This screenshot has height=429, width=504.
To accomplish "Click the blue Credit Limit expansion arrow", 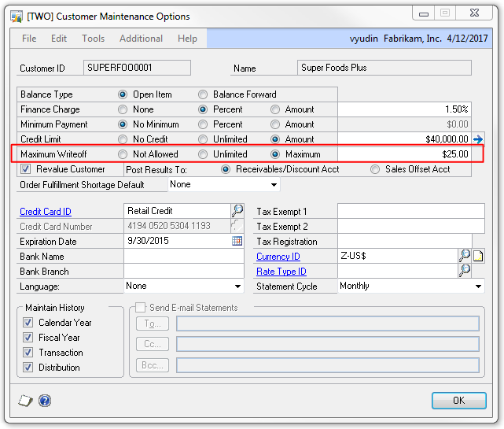I will 478,139.
